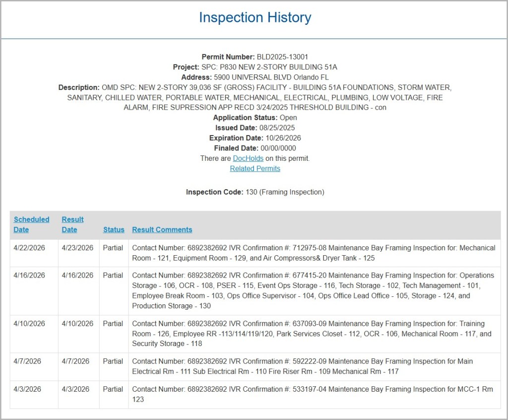
Task: Click the comment about MCC-1 Rm 123
Action: [312, 394]
